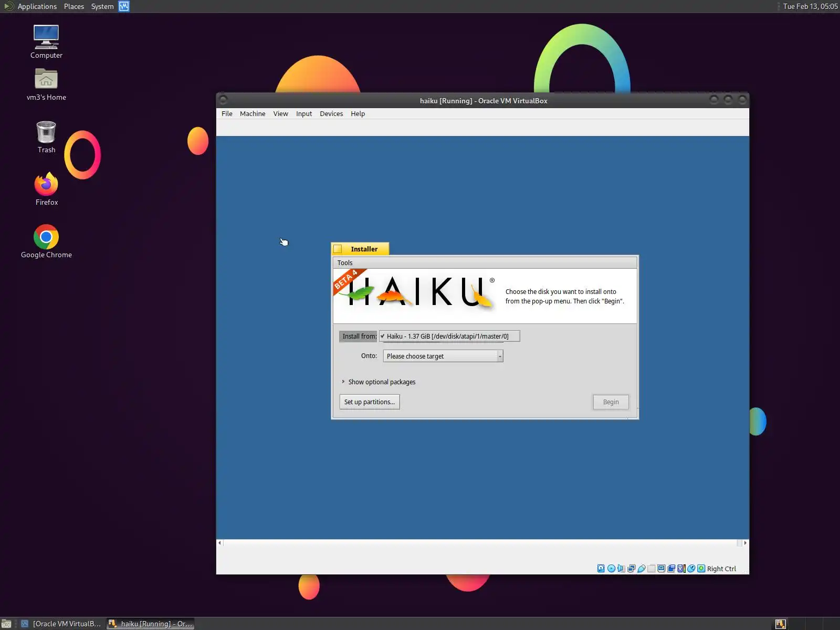The width and height of the screenshot is (840, 630).
Task: Open the System menu
Action: (x=102, y=6)
